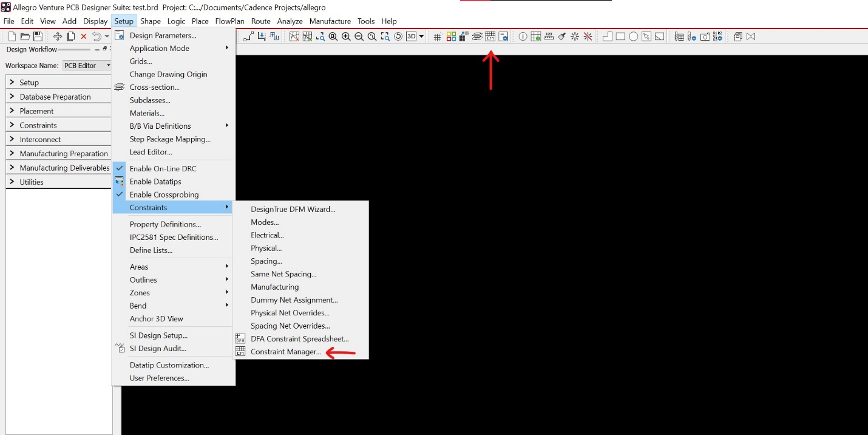
Task: Click the Zoom Selection icon
Action: (385, 36)
